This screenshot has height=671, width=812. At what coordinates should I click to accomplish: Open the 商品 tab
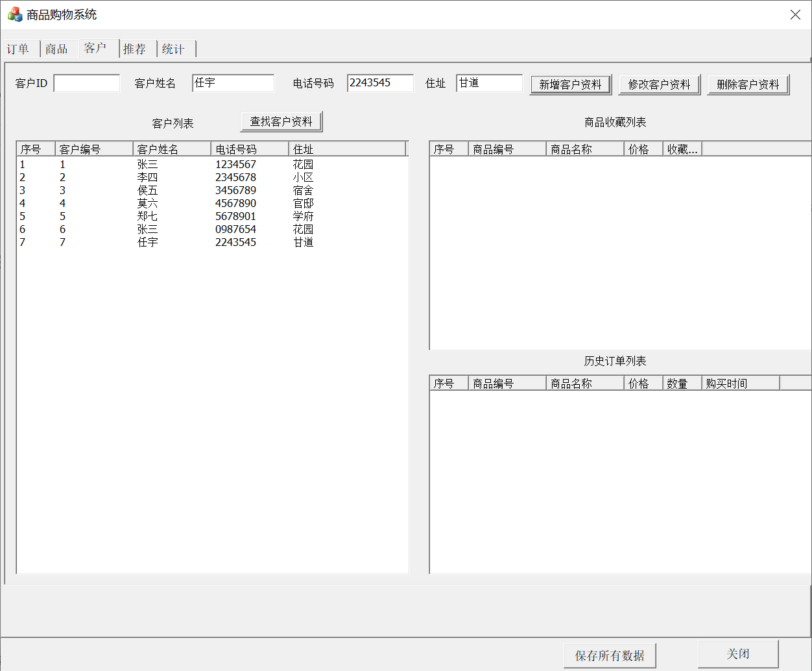point(56,49)
